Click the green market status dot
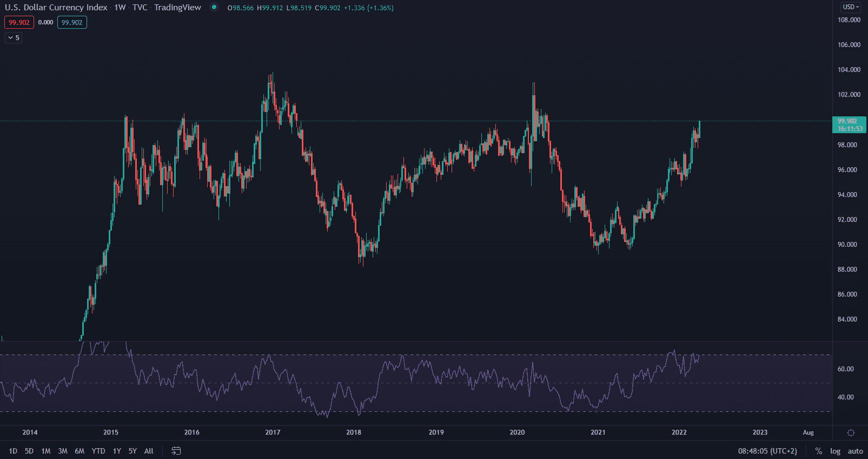Screen dimensions: 868x459 click(x=214, y=8)
